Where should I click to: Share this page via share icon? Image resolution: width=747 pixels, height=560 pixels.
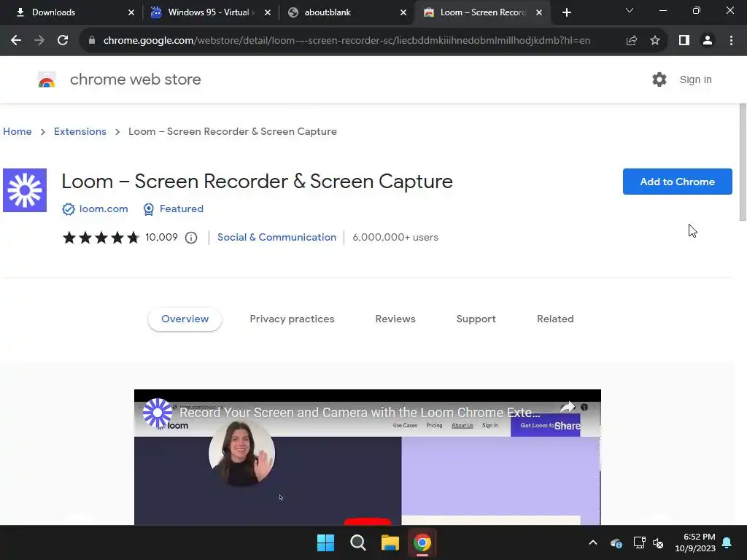tap(632, 41)
